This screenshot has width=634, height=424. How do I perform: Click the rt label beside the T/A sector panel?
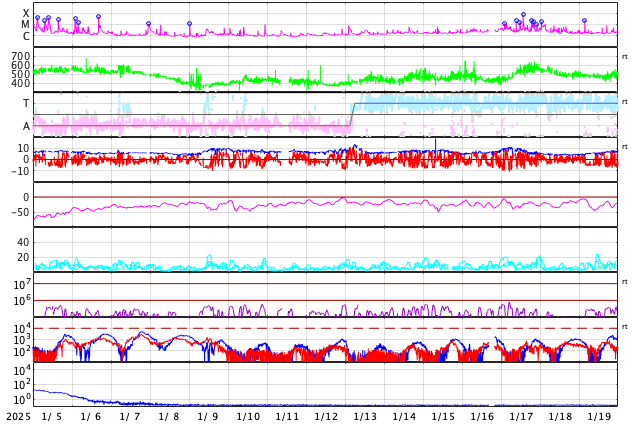coord(625,101)
